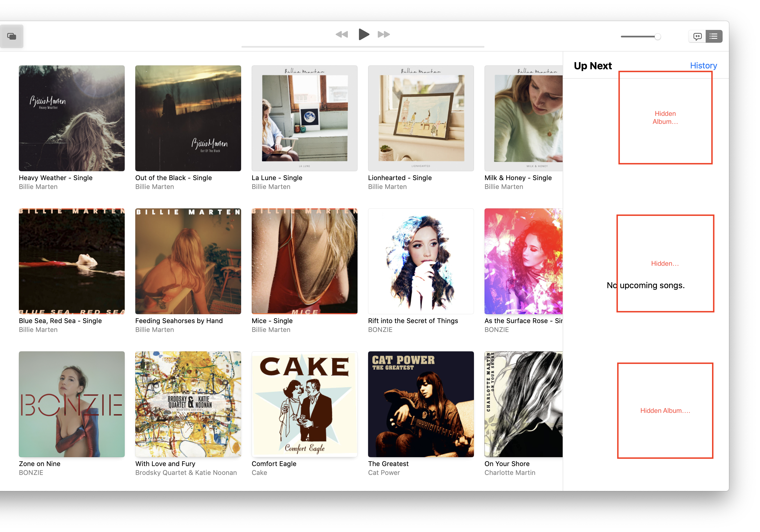Viewport: 760px width, 532px height.
Task: Click 'BONZIE' under Rift into the Secret
Action: pyautogui.click(x=380, y=329)
